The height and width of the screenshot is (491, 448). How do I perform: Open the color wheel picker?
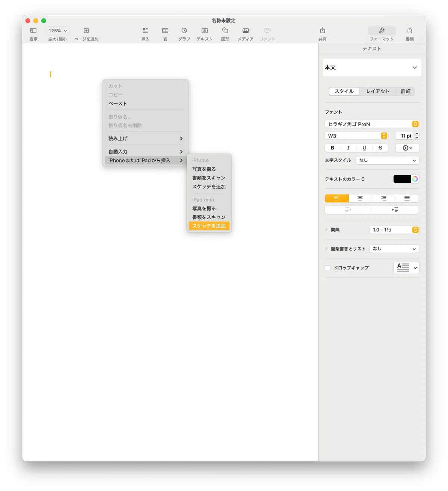pyautogui.click(x=415, y=179)
